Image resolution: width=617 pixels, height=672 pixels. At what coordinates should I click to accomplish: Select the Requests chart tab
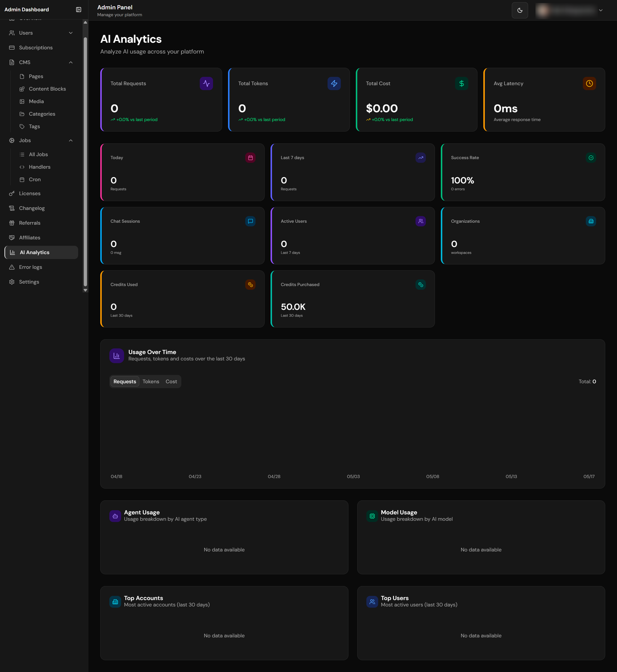[125, 382]
